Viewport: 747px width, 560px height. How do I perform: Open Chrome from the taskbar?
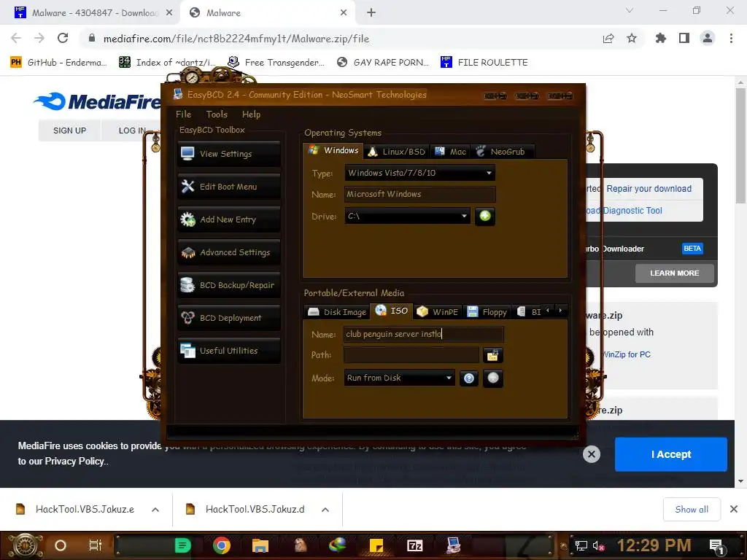click(x=221, y=545)
